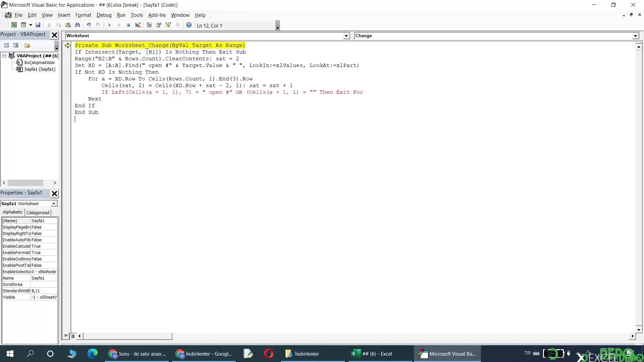This screenshot has height=362, width=644.
Task: Click the Procedure View button at bottom left
Action: [x=66, y=336]
